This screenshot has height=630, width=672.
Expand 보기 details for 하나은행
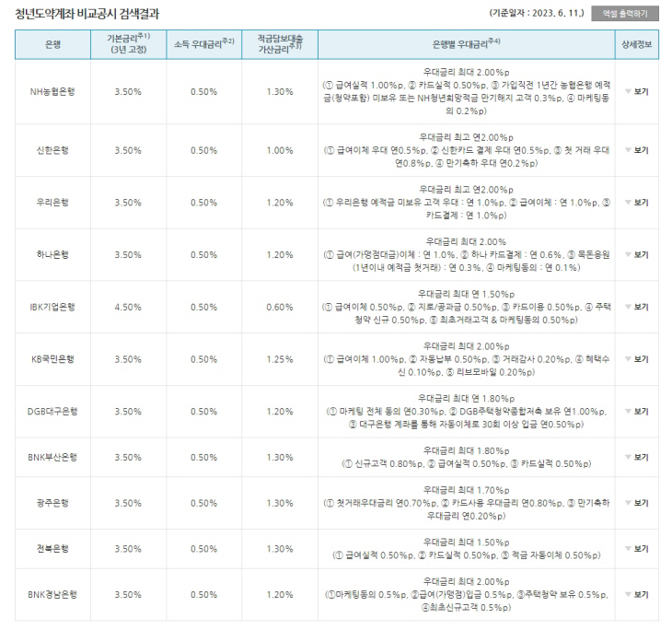[637, 255]
